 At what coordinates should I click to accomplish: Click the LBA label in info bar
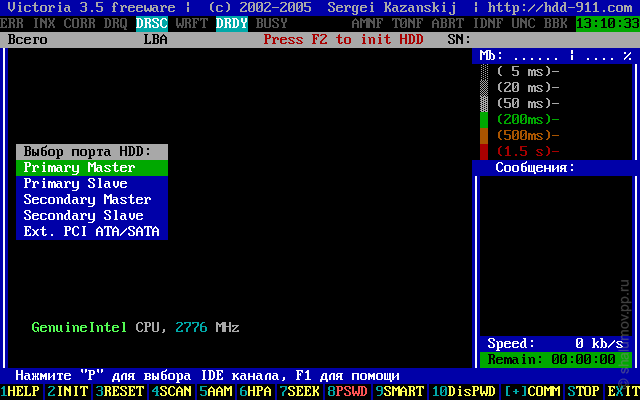coord(156,40)
